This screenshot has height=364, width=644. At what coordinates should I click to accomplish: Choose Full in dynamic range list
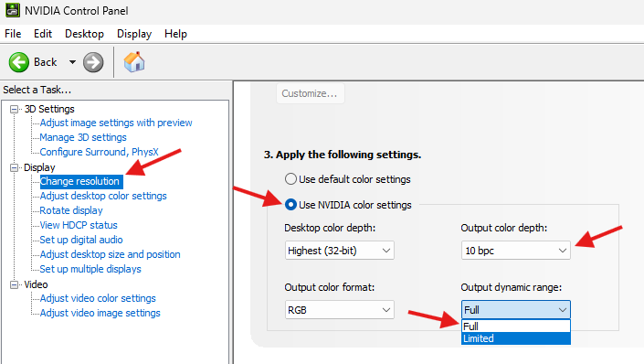pyautogui.click(x=516, y=327)
